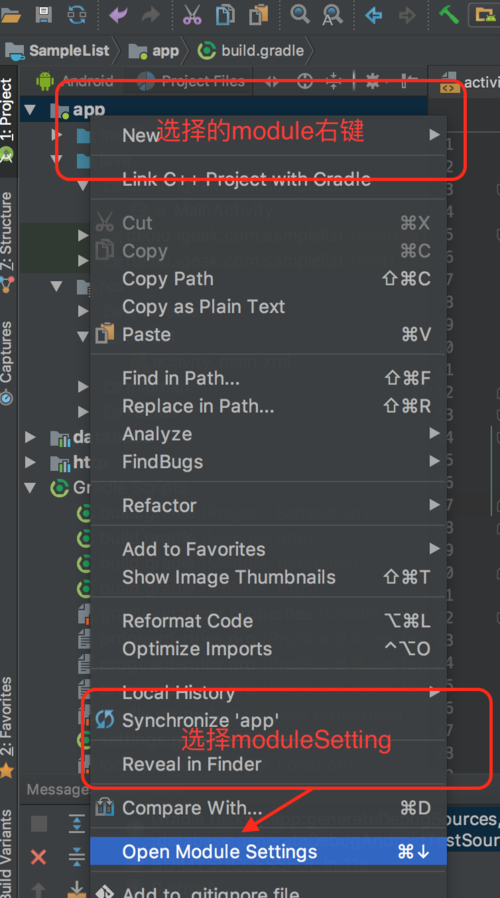The height and width of the screenshot is (898, 500).
Task: Click the red X in Messages panel
Action: click(x=38, y=857)
